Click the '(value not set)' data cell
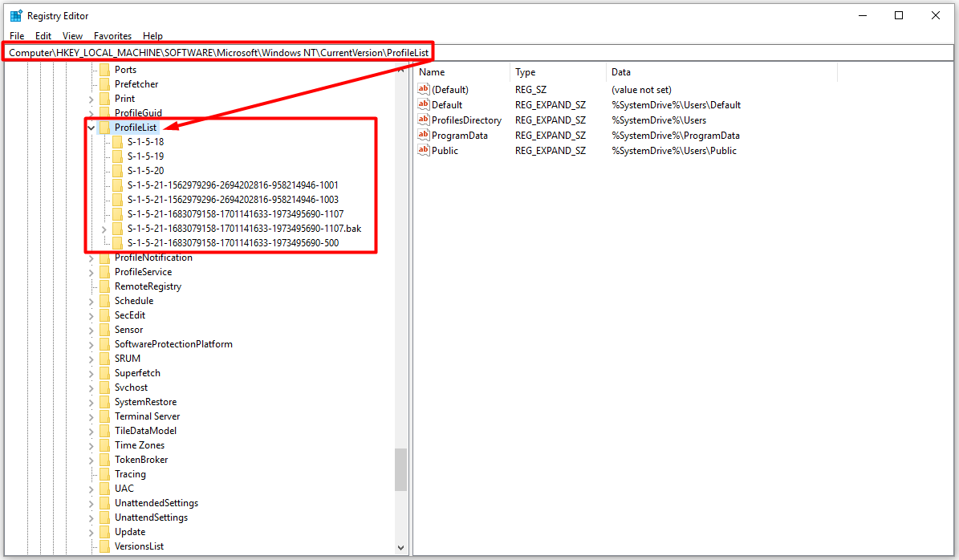959x560 pixels. coord(641,89)
